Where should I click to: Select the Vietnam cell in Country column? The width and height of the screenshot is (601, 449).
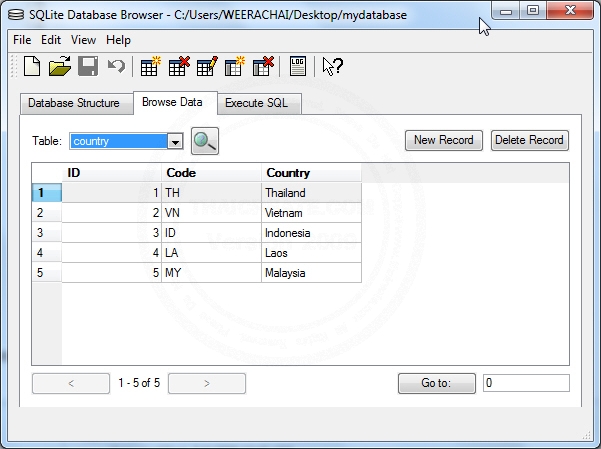click(x=311, y=213)
